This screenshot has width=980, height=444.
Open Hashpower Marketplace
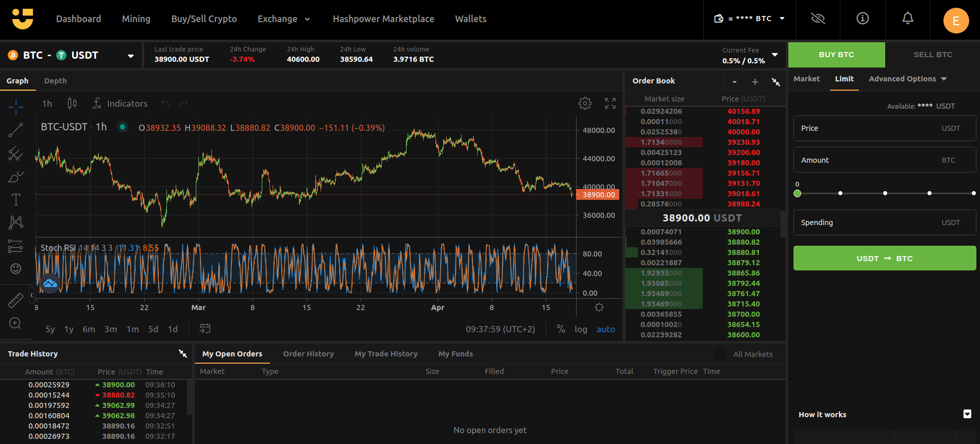click(383, 19)
